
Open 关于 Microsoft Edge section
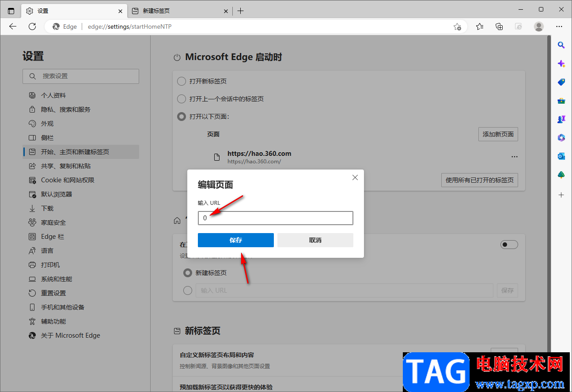pyautogui.click(x=81, y=335)
